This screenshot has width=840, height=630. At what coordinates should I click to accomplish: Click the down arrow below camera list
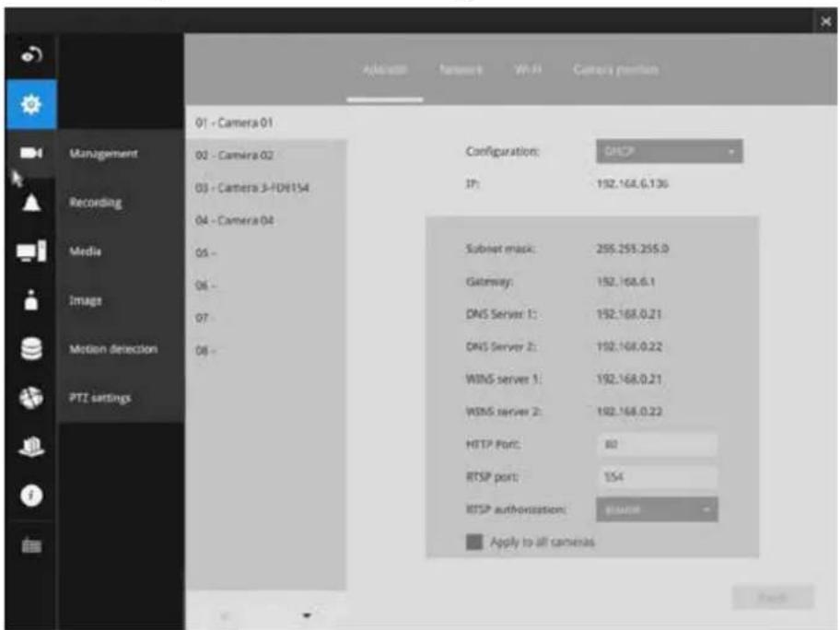(x=307, y=615)
